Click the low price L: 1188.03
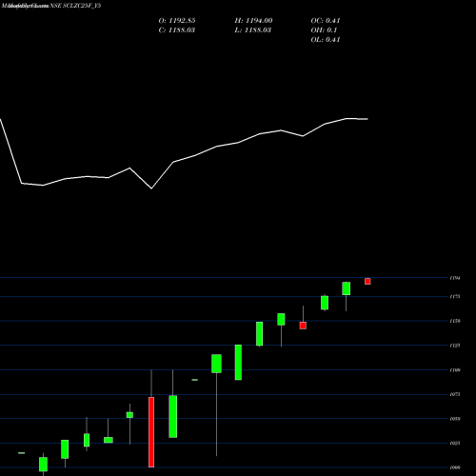476x476 pixels. (x=253, y=30)
